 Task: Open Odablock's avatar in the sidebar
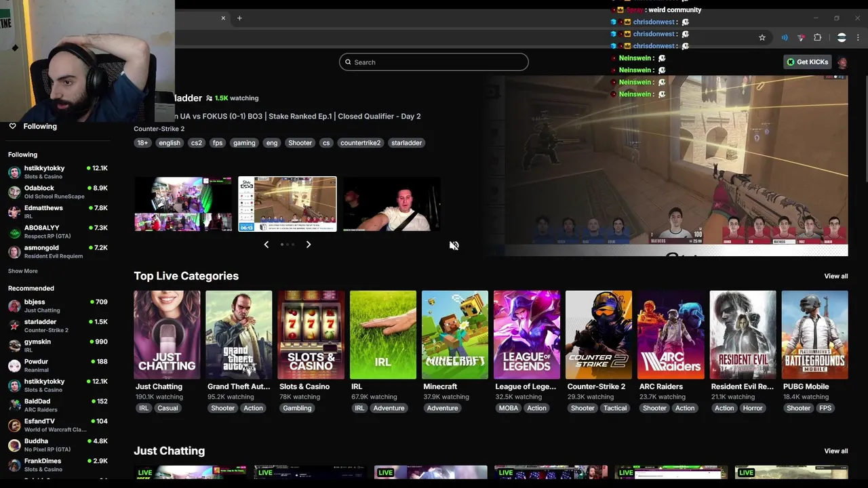click(14, 192)
